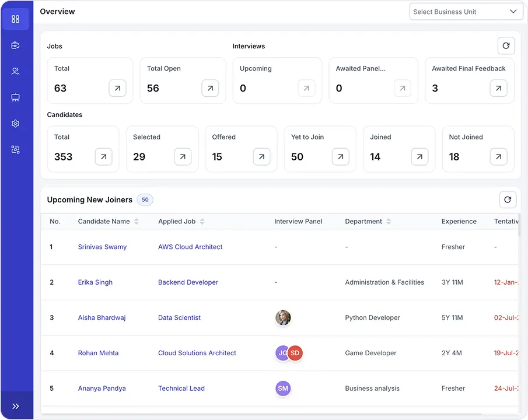This screenshot has height=420, width=528.
Task: Refresh the Upcoming New Joiners table
Action: (x=508, y=199)
